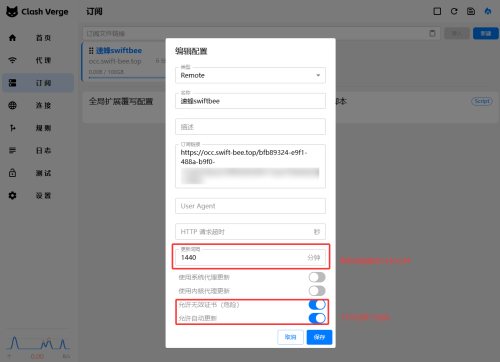Click the drag handle on 速蜂swiftbee card
The image size is (500, 362).
click(91, 51)
